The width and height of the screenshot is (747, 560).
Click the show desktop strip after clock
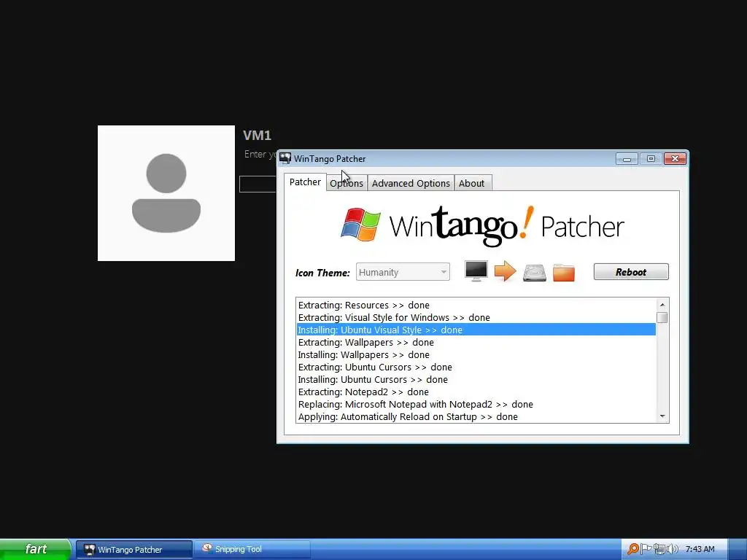pos(738,549)
